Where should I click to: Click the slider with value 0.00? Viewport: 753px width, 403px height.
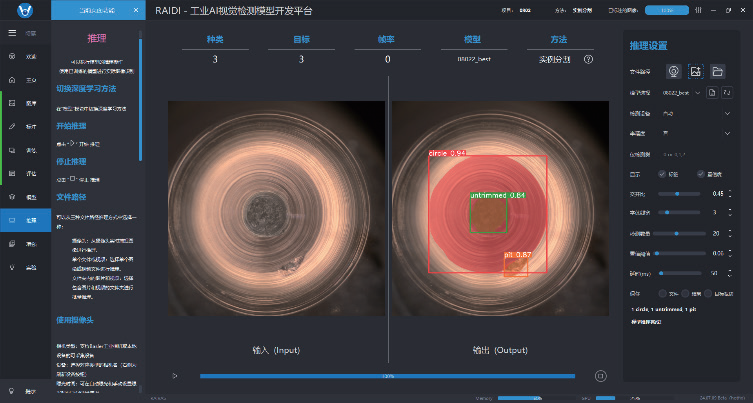pyautogui.click(x=680, y=253)
